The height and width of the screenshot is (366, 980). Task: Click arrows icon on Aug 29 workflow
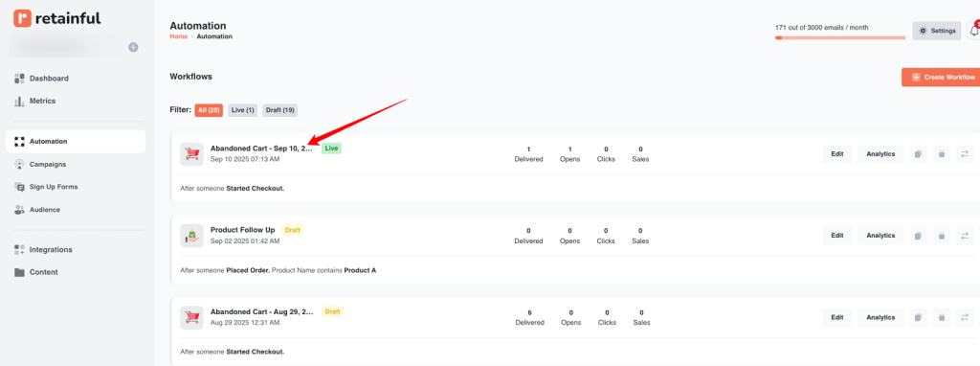coord(965,317)
